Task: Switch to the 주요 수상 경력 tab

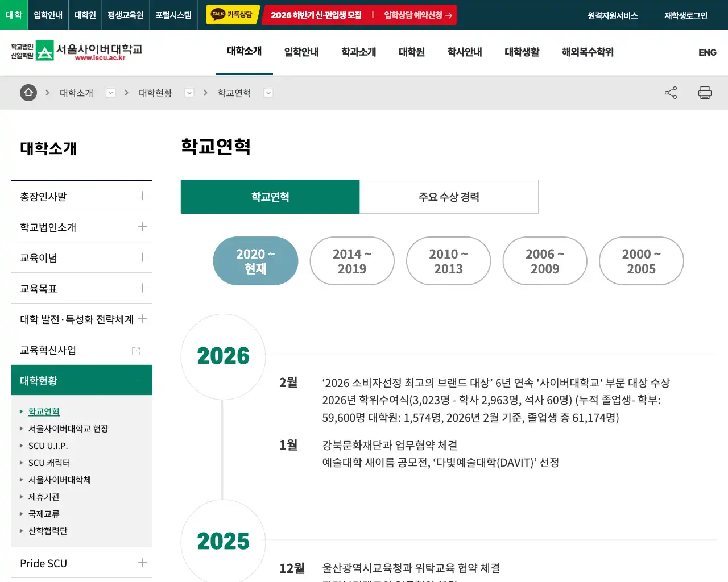Action: point(449,197)
